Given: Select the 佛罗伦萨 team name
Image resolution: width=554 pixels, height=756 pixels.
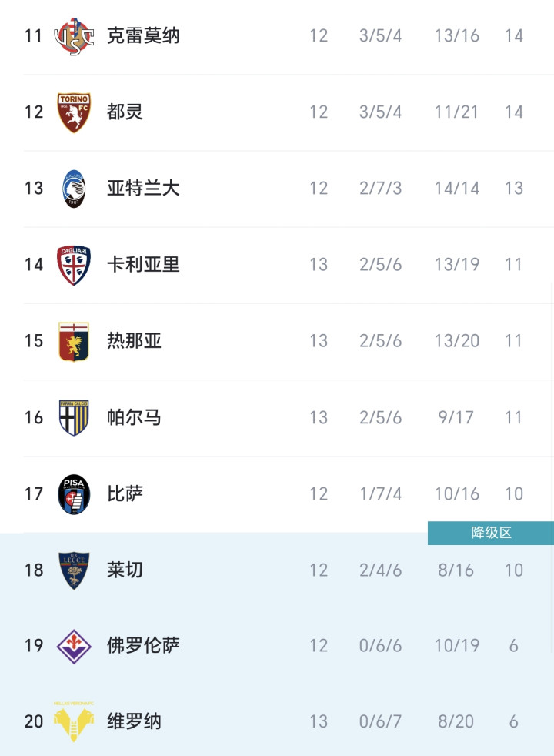Looking at the screenshot, I should 143,645.
